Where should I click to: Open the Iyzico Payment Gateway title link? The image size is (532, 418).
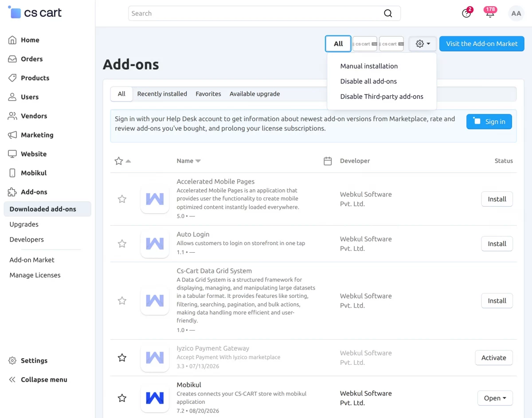click(x=213, y=348)
